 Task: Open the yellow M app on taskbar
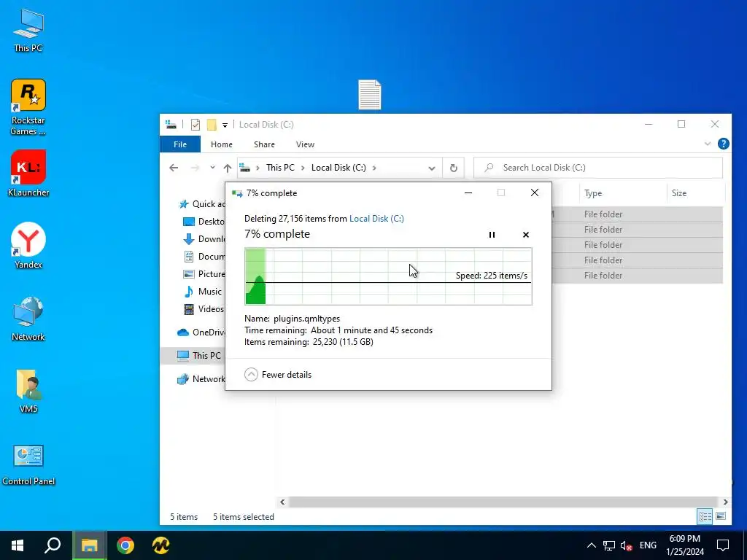click(x=161, y=545)
